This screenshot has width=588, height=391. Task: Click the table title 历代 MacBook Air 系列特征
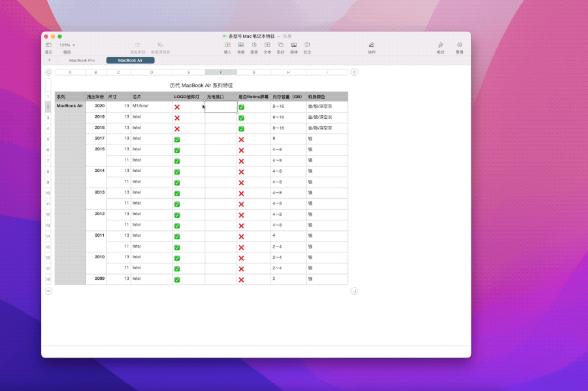click(x=201, y=85)
